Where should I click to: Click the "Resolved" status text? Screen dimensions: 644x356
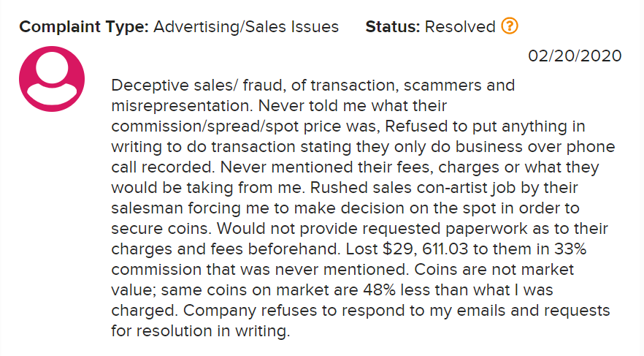(460, 27)
